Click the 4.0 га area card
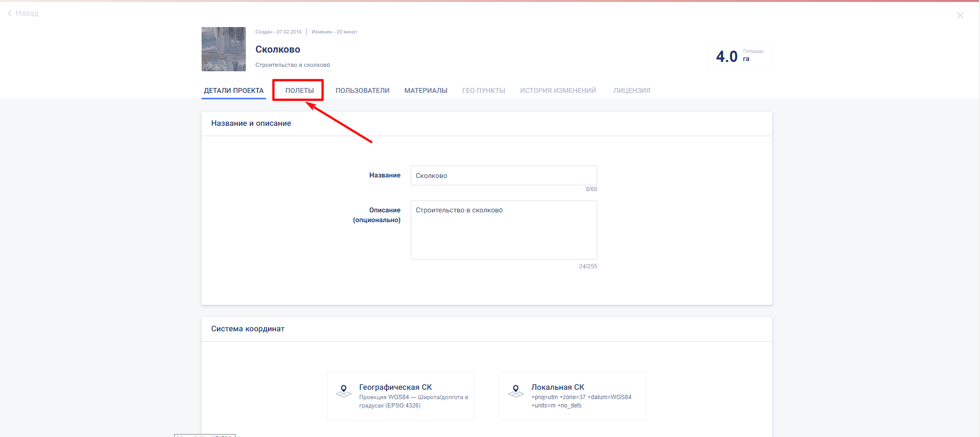The height and width of the screenshot is (437, 980). (x=740, y=57)
